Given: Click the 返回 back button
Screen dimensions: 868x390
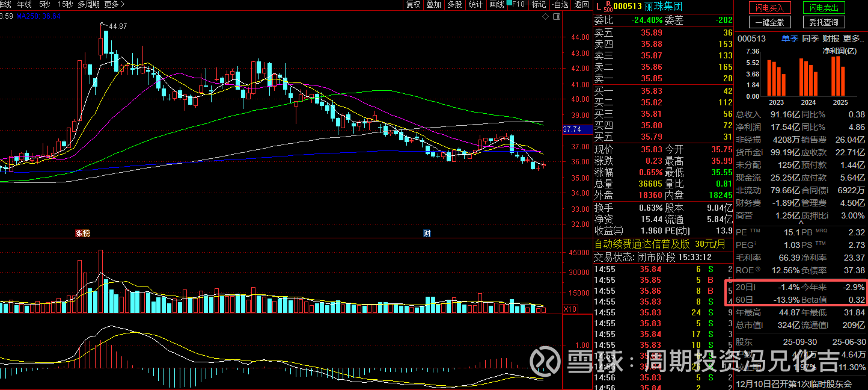Looking at the screenshot, I should pyautogui.click(x=581, y=4).
